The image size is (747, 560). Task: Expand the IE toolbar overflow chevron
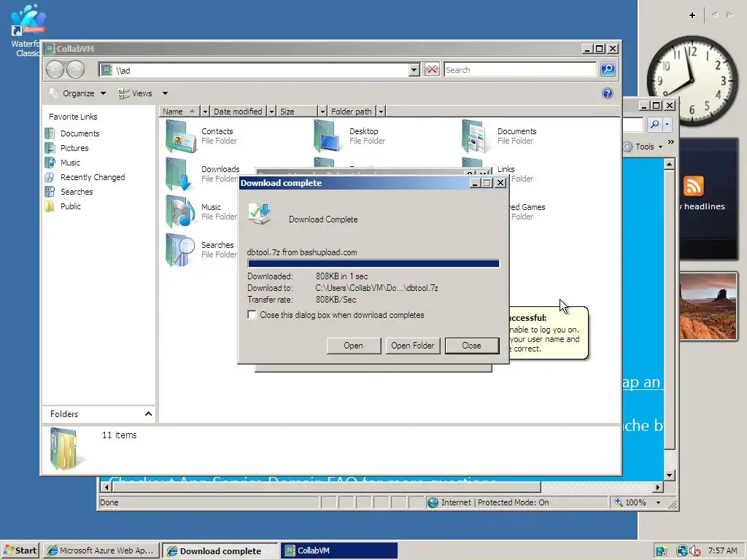[671, 142]
